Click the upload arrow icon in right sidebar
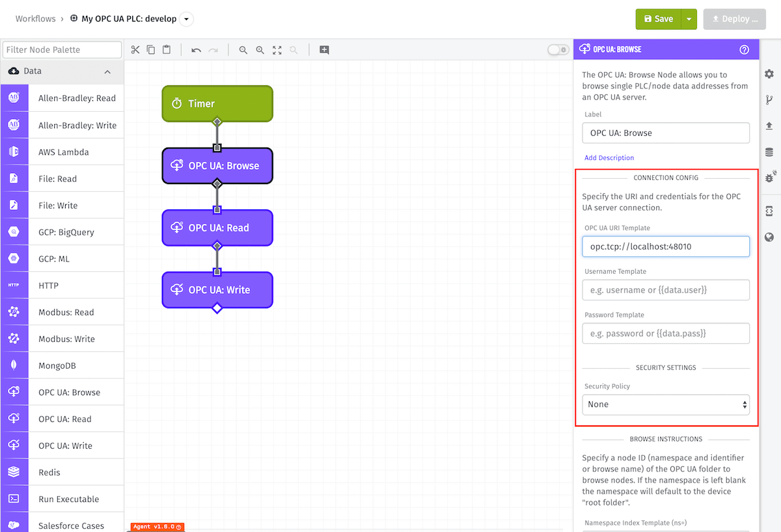The image size is (781, 532). (x=769, y=126)
